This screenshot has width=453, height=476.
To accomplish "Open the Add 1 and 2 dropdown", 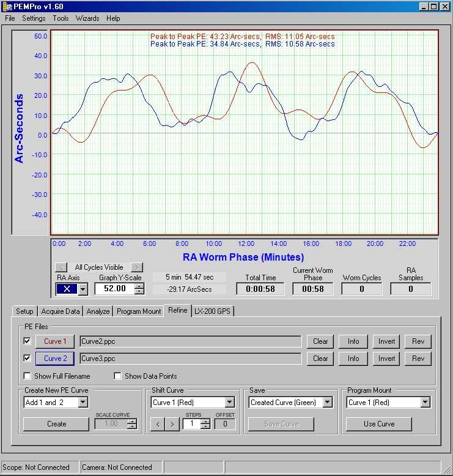I will pyautogui.click(x=83, y=402).
